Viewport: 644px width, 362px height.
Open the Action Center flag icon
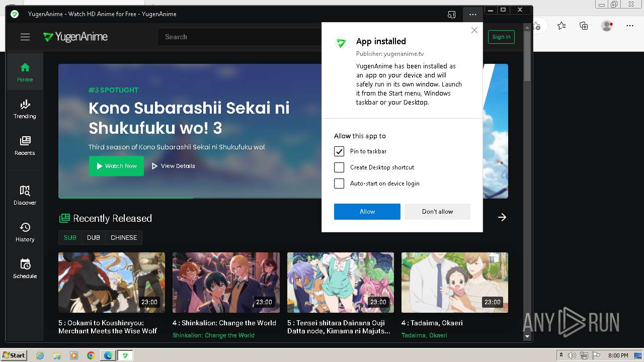tap(596, 355)
